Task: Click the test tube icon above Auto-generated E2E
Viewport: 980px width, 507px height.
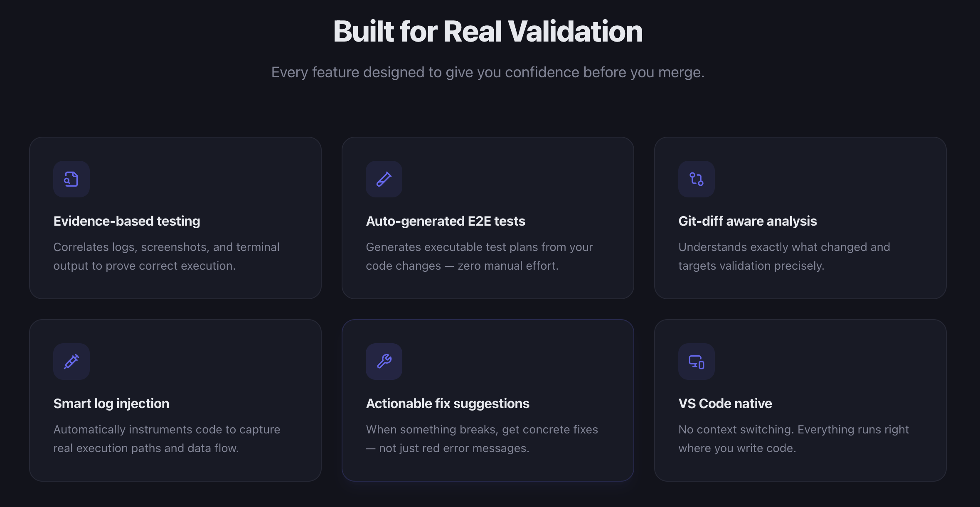Action: (384, 179)
